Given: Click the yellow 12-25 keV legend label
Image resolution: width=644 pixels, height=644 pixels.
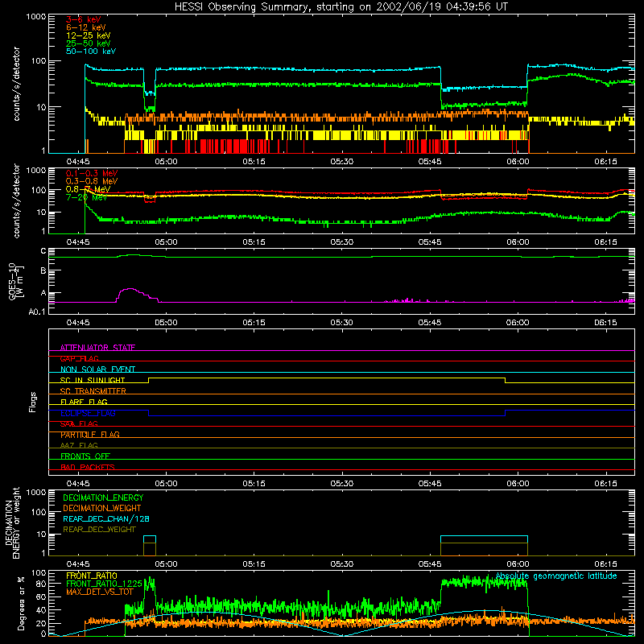Looking at the screenshot, I should (x=88, y=35).
